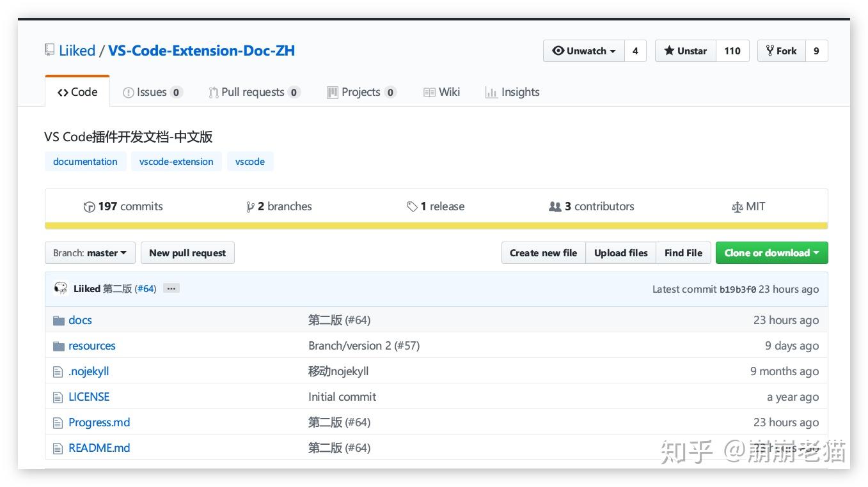Select the vscode-extension topic tag

(x=177, y=162)
